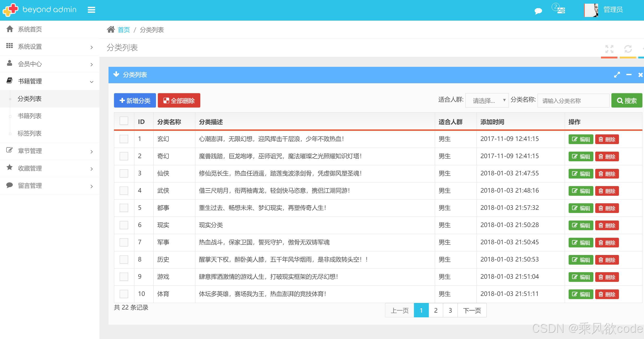Image resolution: width=644 pixels, height=339 pixels.
Task: Click the home icon in breadcrumb
Action: click(111, 29)
